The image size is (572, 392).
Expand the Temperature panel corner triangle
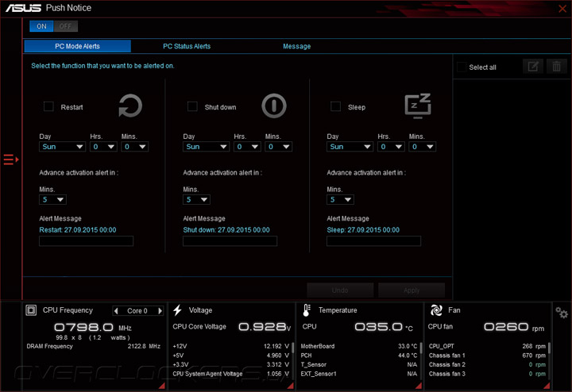tap(419, 386)
